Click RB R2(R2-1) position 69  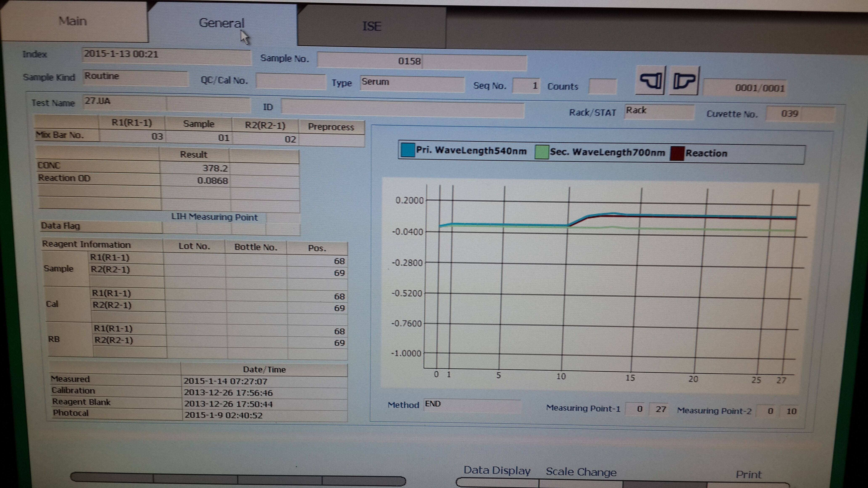(318, 343)
